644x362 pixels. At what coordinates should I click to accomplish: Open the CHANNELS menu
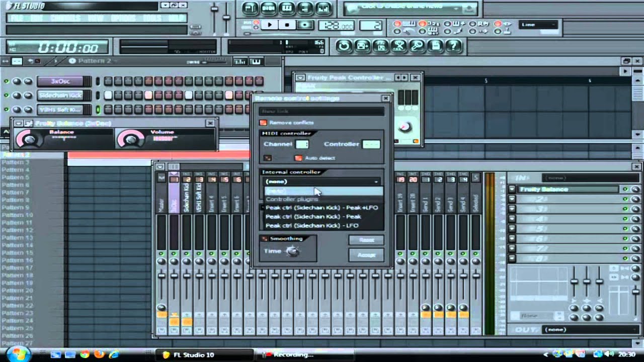coord(65,18)
